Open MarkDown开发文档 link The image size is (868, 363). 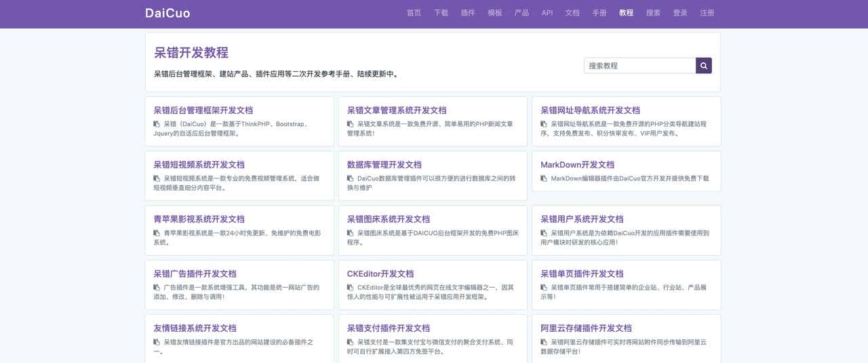pos(577,164)
